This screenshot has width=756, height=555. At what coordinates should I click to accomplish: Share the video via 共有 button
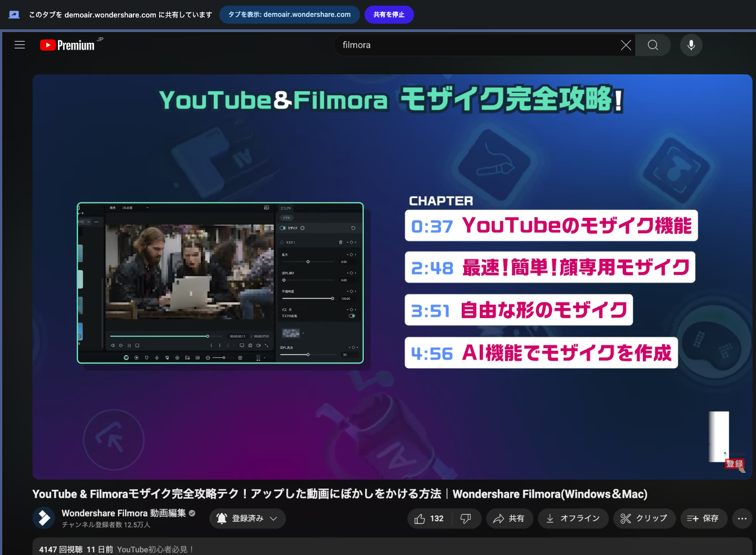(x=508, y=518)
